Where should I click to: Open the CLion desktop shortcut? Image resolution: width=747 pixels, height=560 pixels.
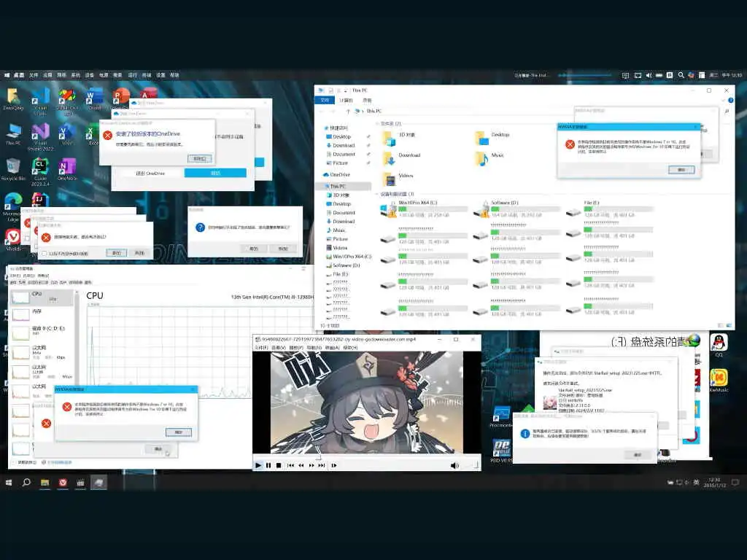click(41, 172)
